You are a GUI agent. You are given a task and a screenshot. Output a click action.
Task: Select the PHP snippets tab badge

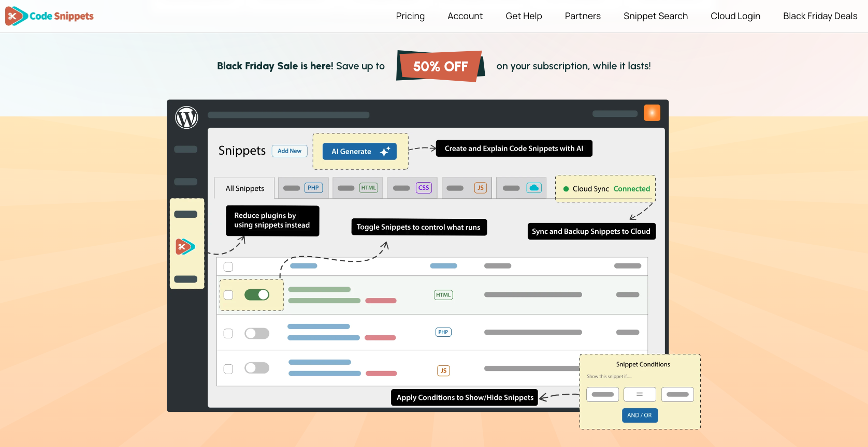[x=313, y=188]
